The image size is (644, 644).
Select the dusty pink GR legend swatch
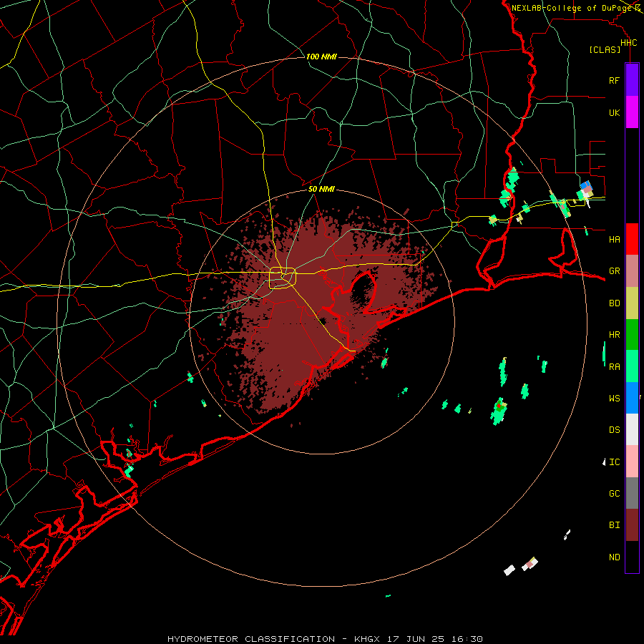coord(632,271)
